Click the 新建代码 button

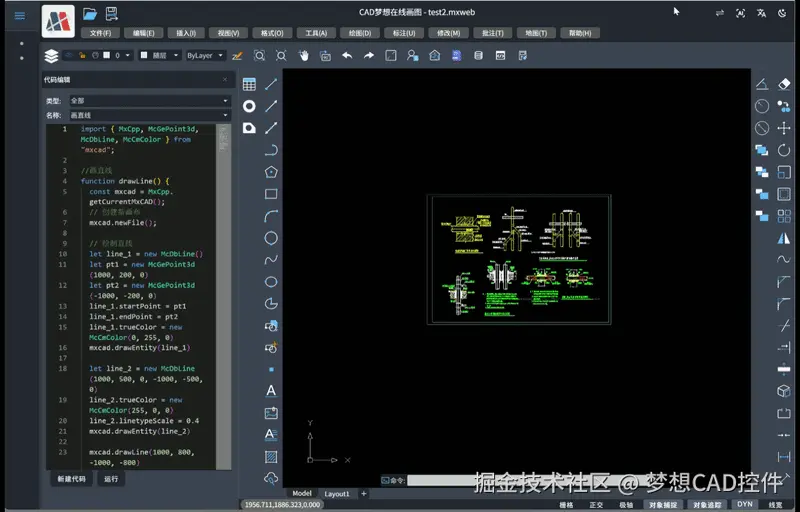coord(70,479)
